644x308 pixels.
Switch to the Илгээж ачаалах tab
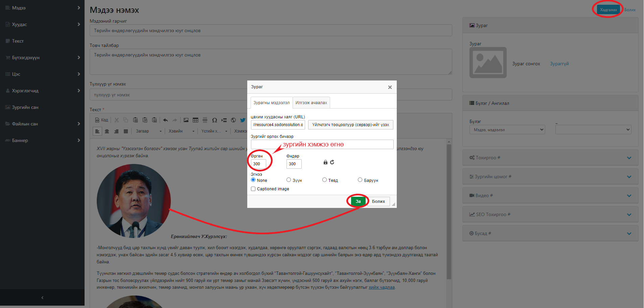coord(311,103)
